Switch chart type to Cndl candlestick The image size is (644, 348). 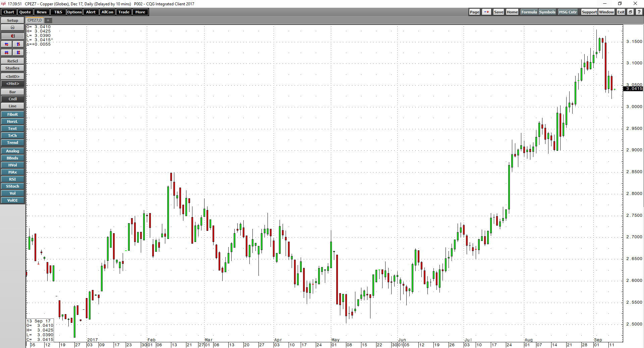click(x=12, y=99)
